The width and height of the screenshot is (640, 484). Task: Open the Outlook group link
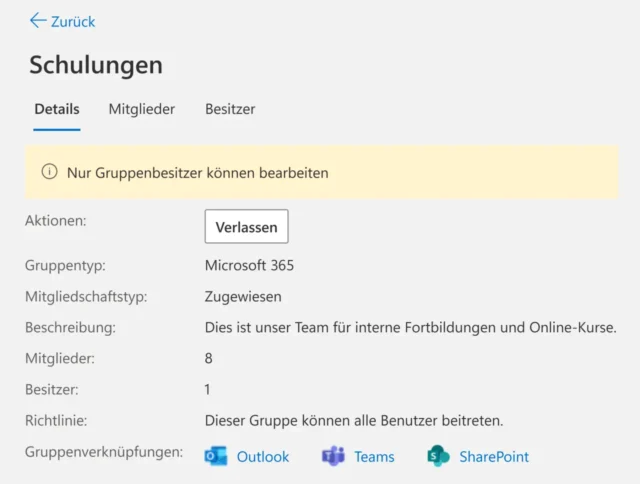coord(262,457)
